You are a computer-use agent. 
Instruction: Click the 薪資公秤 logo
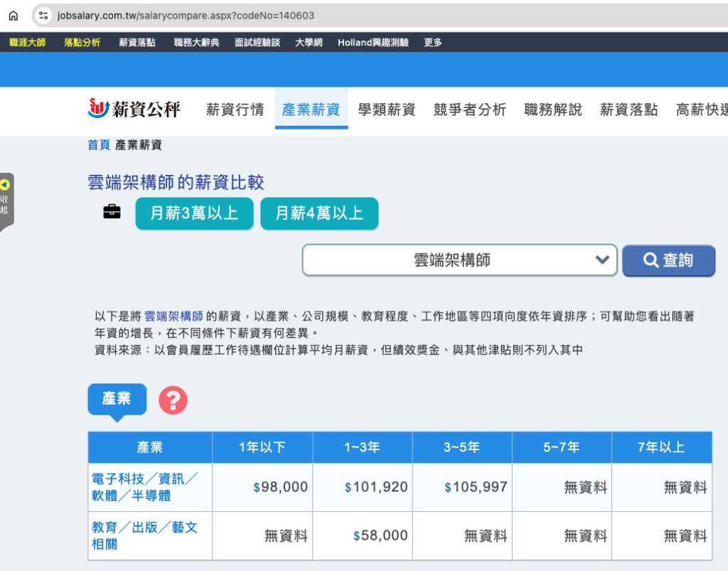pyautogui.click(x=134, y=109)
